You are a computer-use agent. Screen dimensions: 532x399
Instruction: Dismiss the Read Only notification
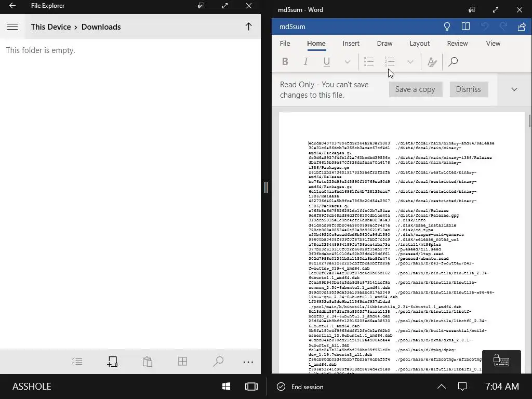468,89
